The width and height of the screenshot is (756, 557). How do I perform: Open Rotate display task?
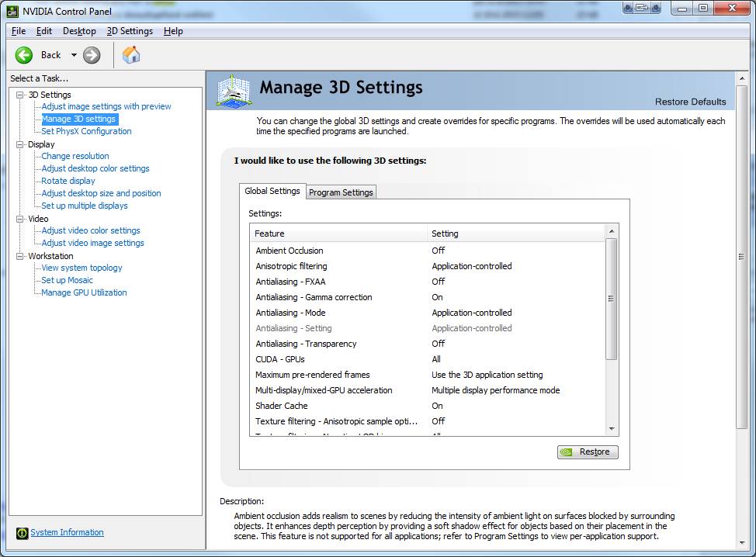click(68, 182)
